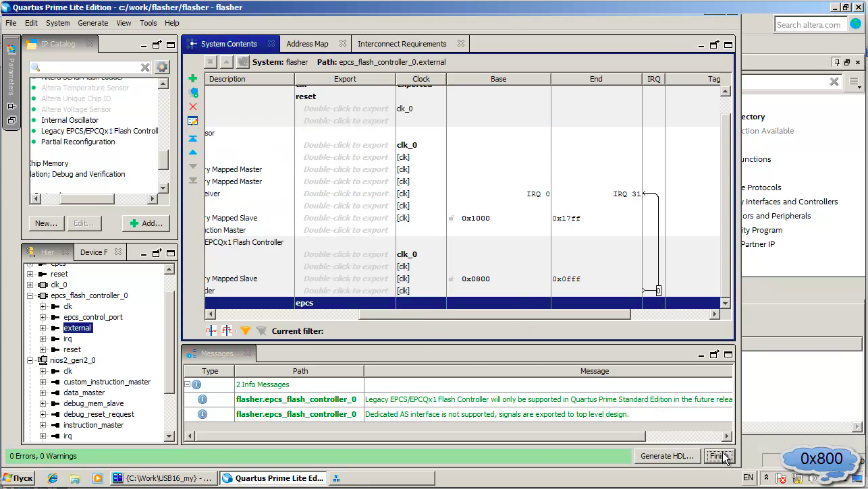Open IP Catalog settings gear icon
Viewport: 868px width, 489px height.
pos(162,67)
